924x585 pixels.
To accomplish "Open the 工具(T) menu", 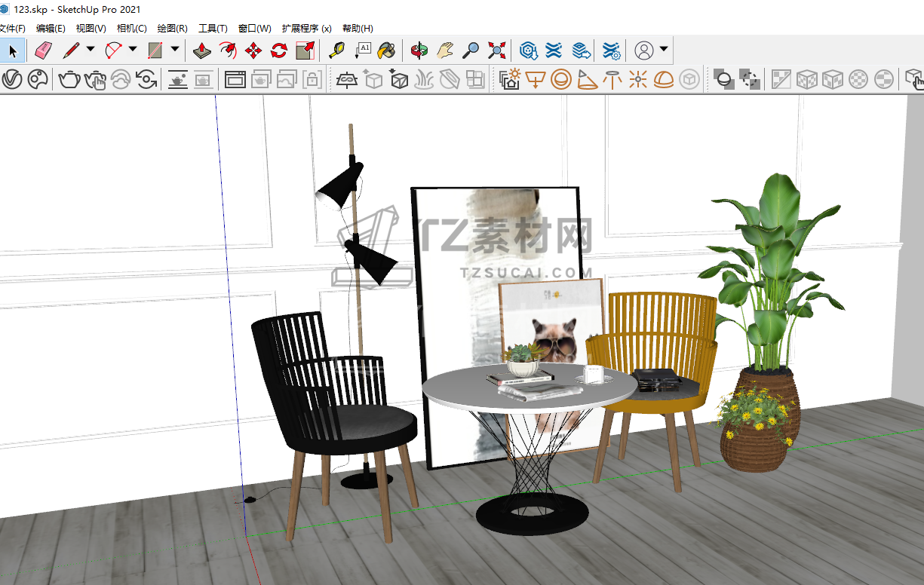I will pos(213,29).
